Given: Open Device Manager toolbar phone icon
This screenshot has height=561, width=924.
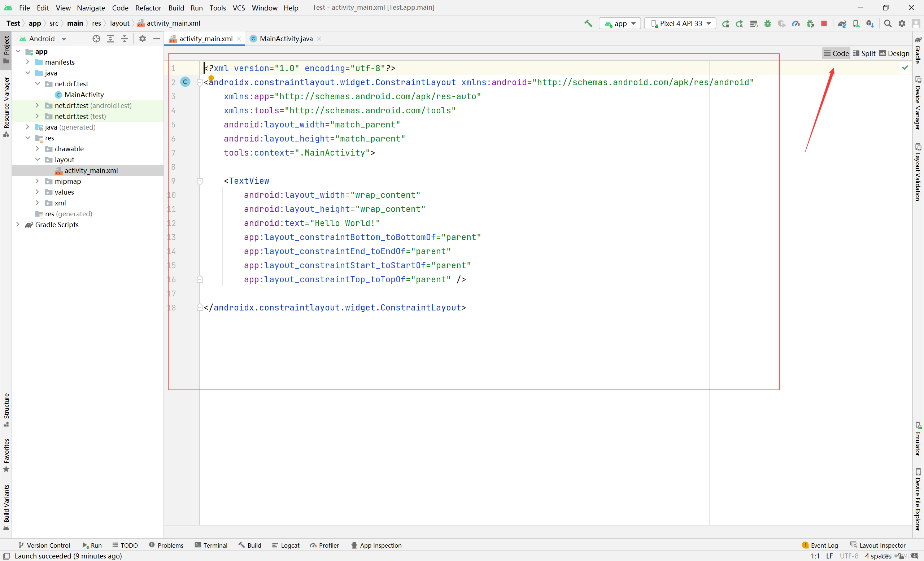Looking at the screenshot, I should 856,23.
